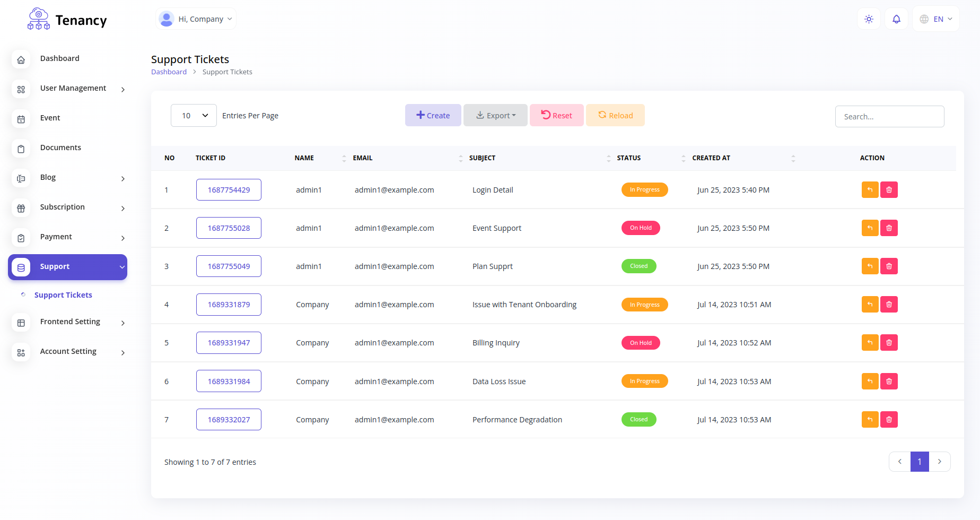
Task: Open the notifications bell icon
Action: 896,19
